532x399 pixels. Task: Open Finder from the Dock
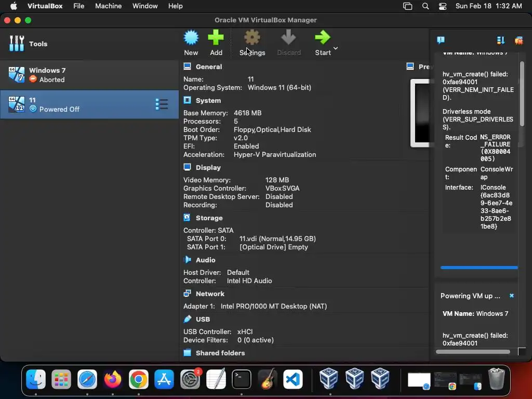click(x=36, y=379)
